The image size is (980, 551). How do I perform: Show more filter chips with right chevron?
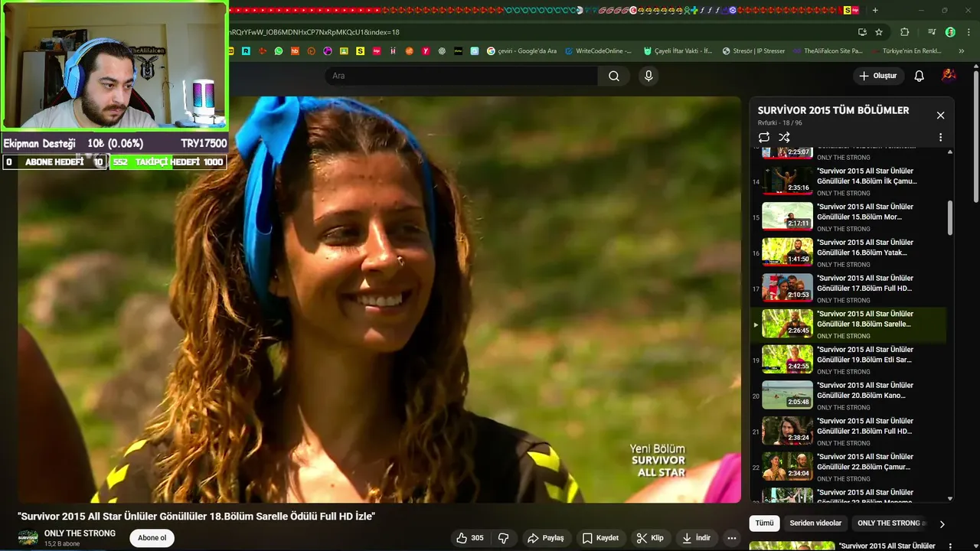point(942,524)
